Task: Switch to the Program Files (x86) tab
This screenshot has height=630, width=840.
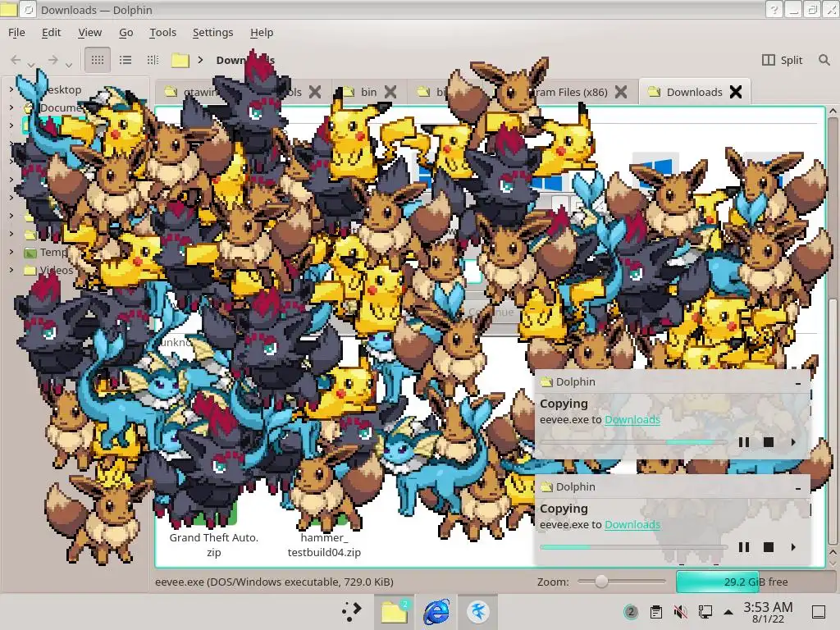Action: (x=568, y=92)
